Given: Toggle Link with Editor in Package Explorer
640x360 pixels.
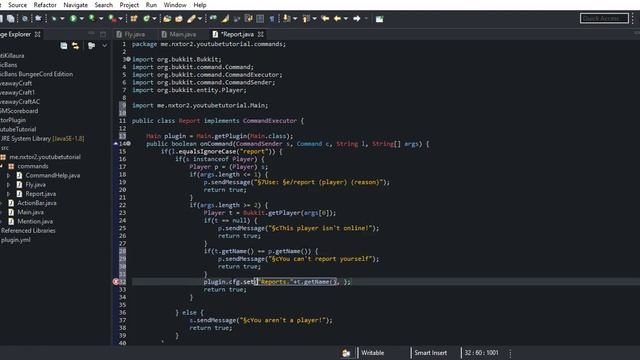Looking at the screenshot, I should pos(76,46).
